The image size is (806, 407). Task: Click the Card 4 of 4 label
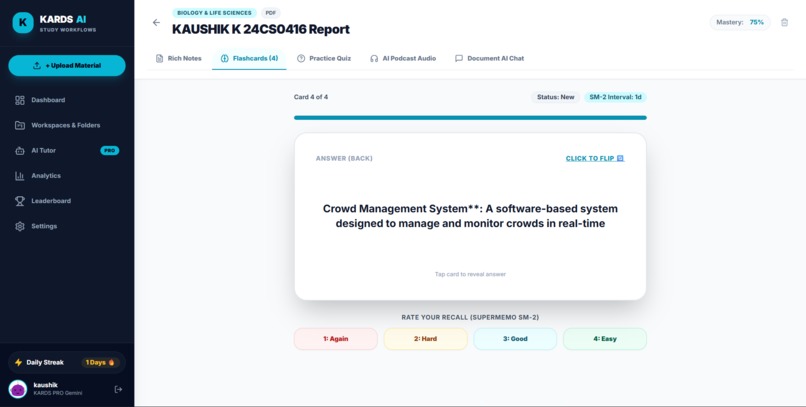(x=311, y=97)
